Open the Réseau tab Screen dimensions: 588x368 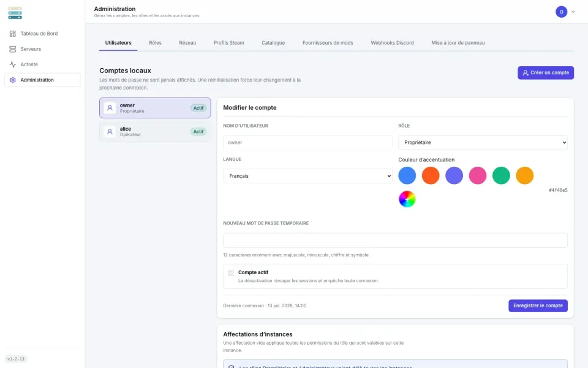[x=187, y=43]
